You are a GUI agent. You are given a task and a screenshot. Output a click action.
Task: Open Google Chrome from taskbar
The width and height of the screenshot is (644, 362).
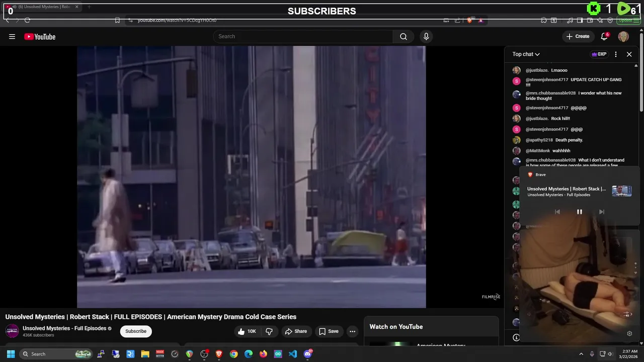233,354
